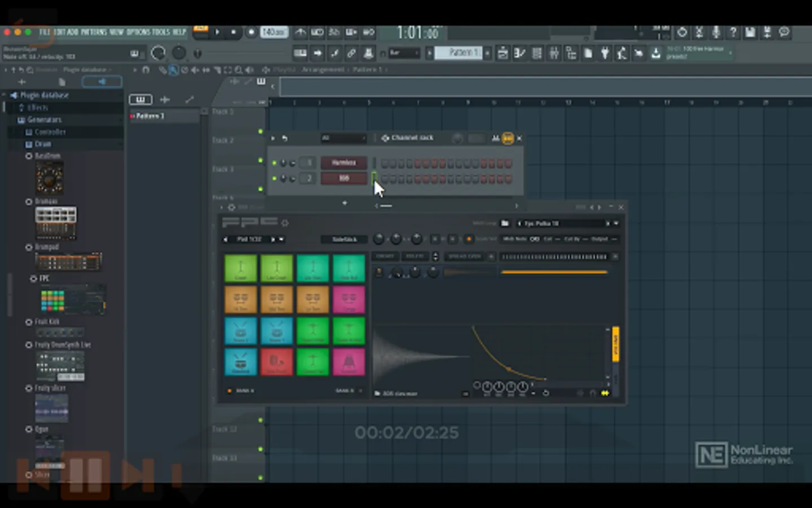
Task: Click the help question mark icon
Action: [x=733, y=33]
